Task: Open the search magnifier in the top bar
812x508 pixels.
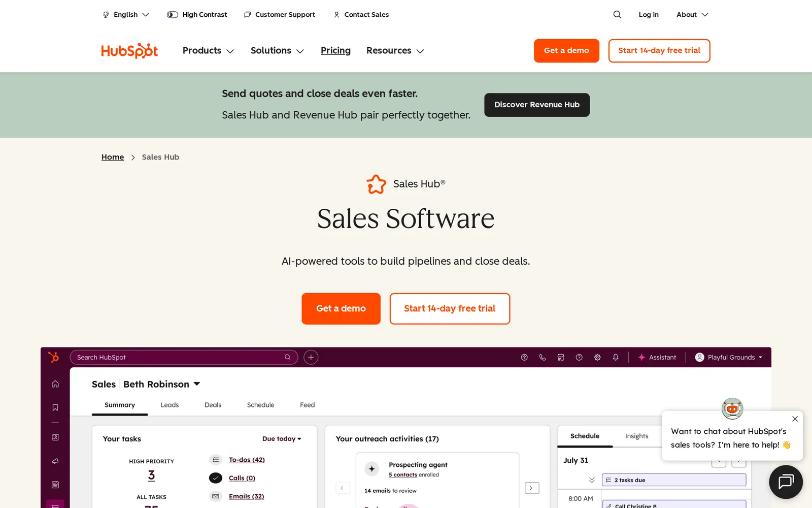Action: pyautogui.click(x=617, y=15)
